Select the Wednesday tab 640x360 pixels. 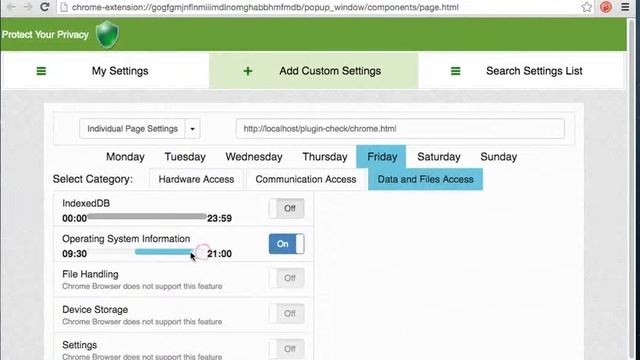tap(254, 157)
